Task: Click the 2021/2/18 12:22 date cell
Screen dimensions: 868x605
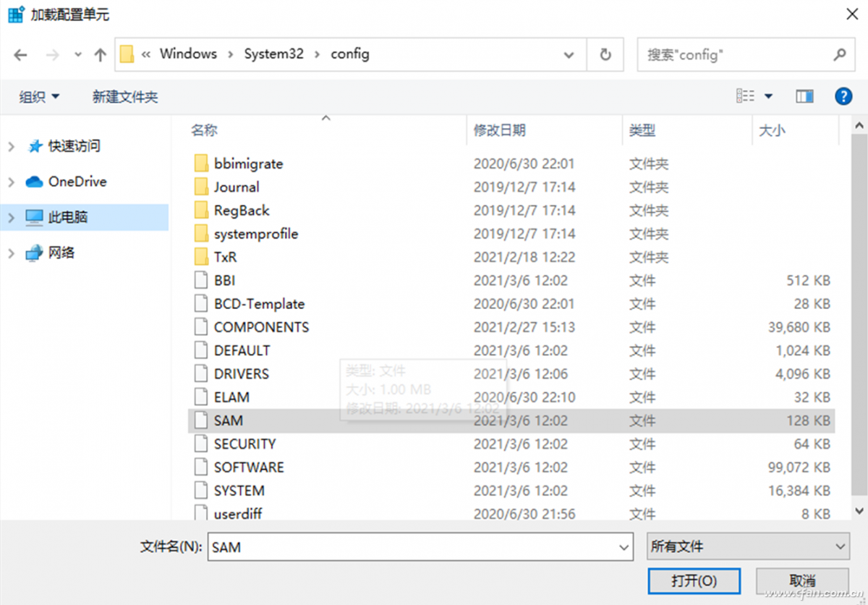Action: click(524, 257)
